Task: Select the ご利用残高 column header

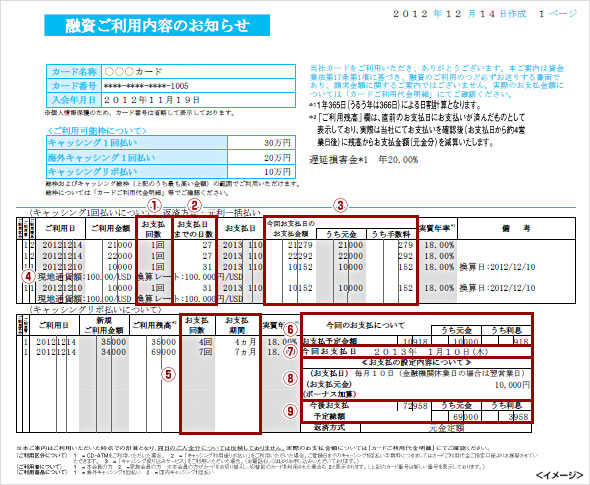Action: pyautogui.click(x=154, y=325)
